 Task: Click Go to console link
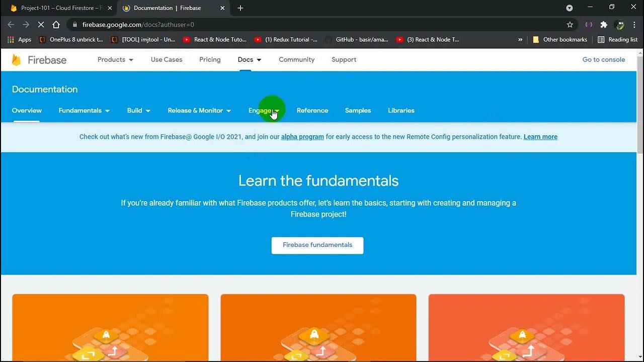coord(604,59)
